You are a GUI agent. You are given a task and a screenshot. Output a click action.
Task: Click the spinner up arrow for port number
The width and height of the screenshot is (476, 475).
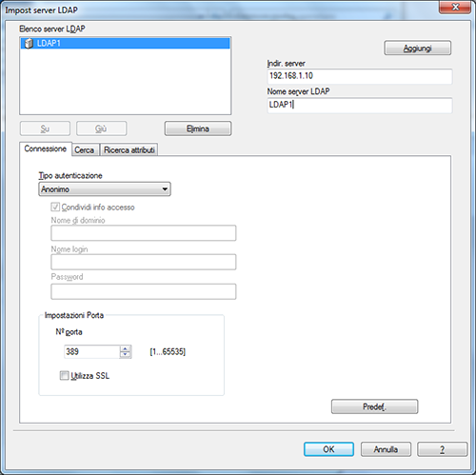pos(126,348)
